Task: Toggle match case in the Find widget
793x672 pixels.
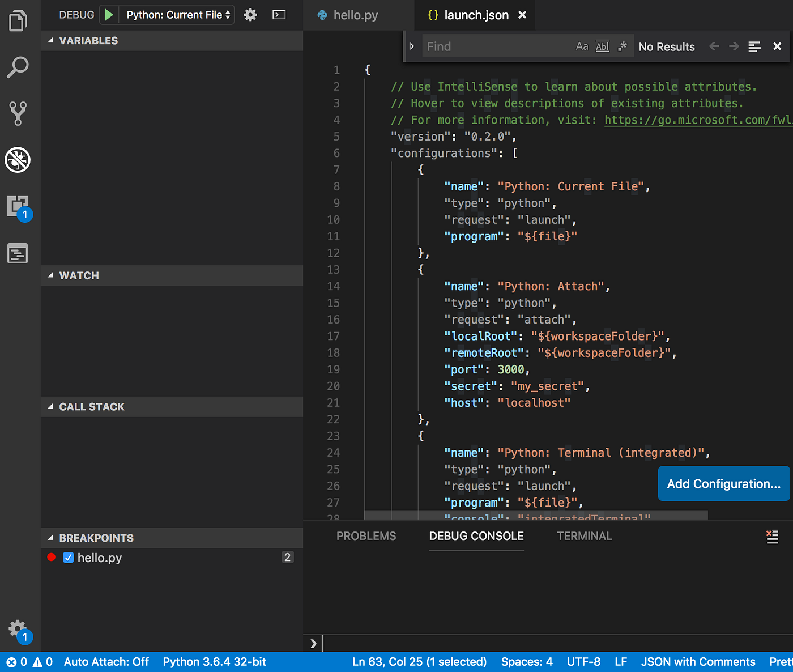Action: [x=582, y=46]
